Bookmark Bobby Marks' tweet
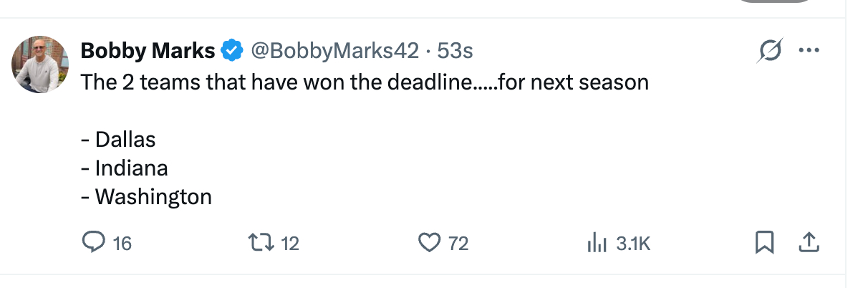Viewport: 868px width, 288px height. click(x=764, y=244)
